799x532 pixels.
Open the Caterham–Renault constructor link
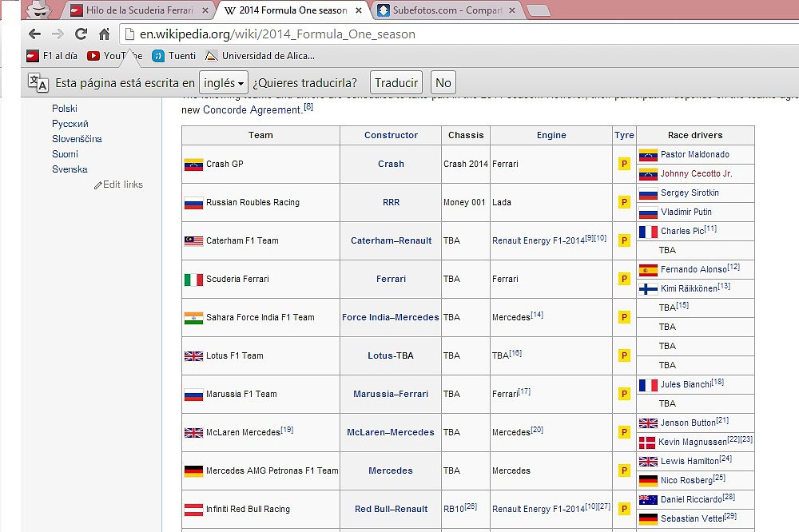(x=391, y=240)
